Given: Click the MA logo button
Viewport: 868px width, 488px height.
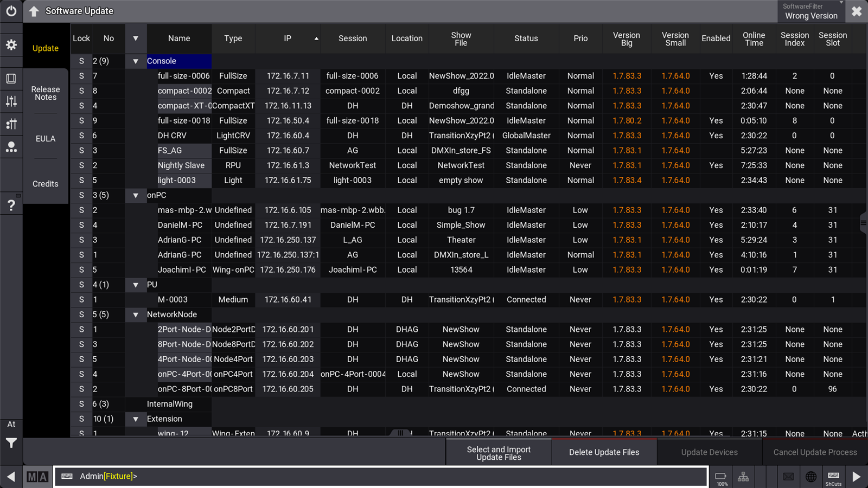Looking at the screenshot, I should tap(37, 477).
